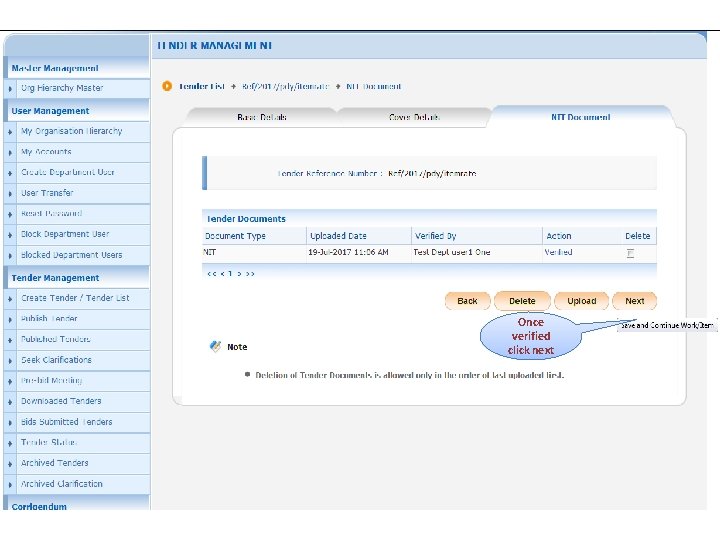720x540 pixels.
Task: Click the Test Dept user1 One cell
Action: [452, 252]
